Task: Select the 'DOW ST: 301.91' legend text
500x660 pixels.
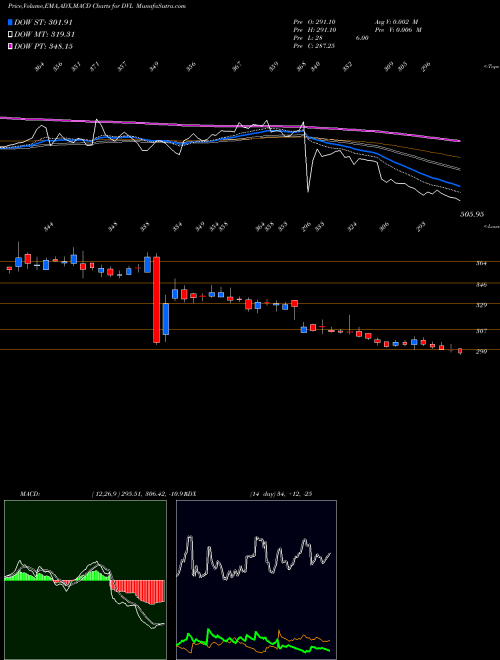Action: pos(44,22)
